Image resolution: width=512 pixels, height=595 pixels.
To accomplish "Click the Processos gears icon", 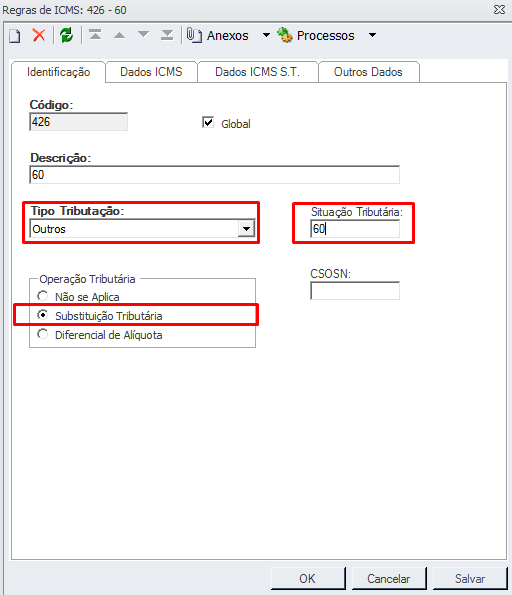I will [x=285, y=35].
